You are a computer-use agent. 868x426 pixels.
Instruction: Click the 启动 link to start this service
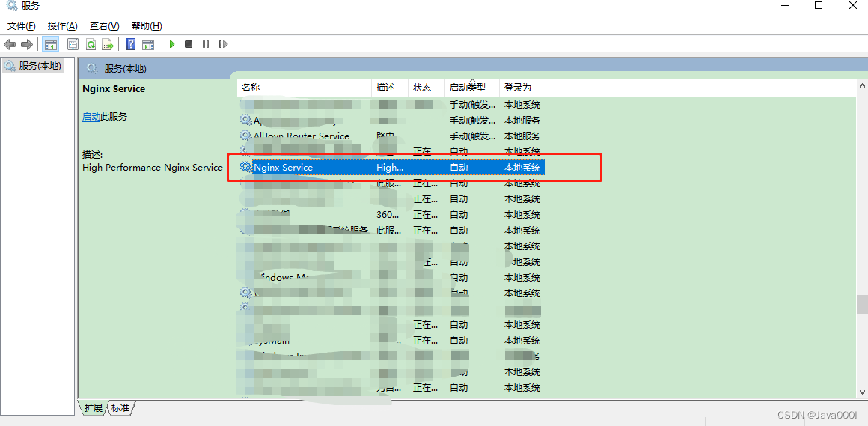click(x=91, y=116)
